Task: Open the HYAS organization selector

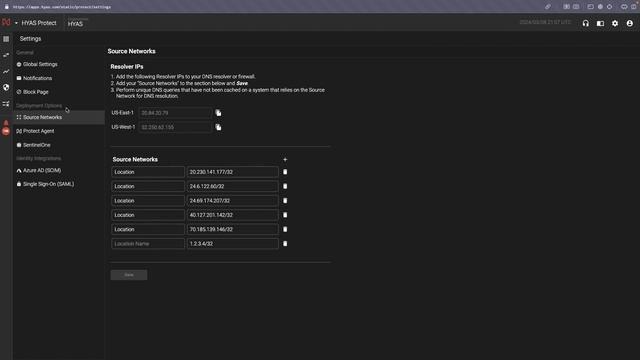Action: pos(76,24)
